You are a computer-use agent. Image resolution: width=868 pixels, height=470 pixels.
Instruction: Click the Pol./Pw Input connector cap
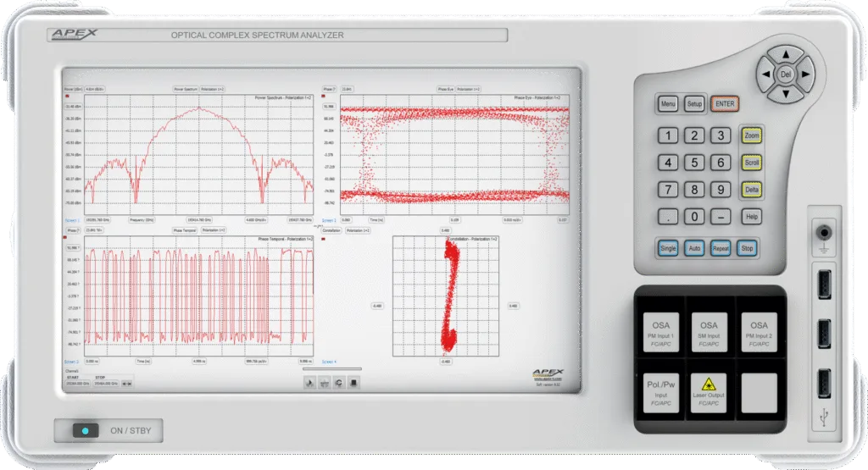point(661,393)
